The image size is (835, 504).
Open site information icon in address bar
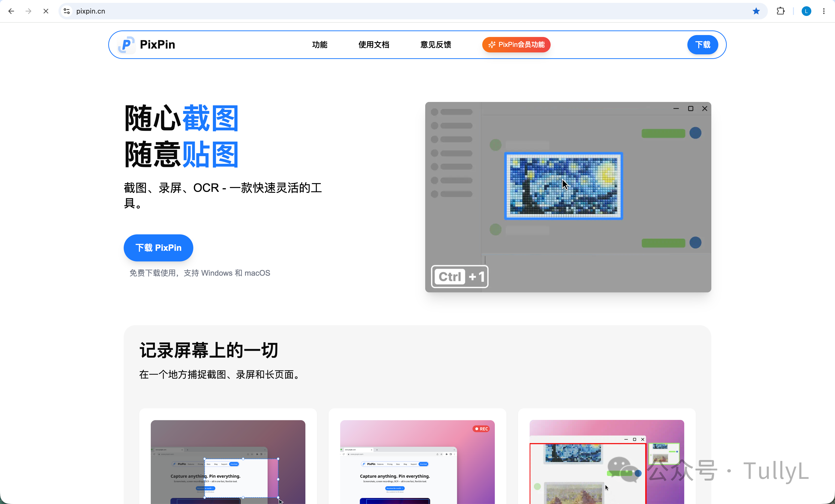pyautogui.click(x=67, y=11)
